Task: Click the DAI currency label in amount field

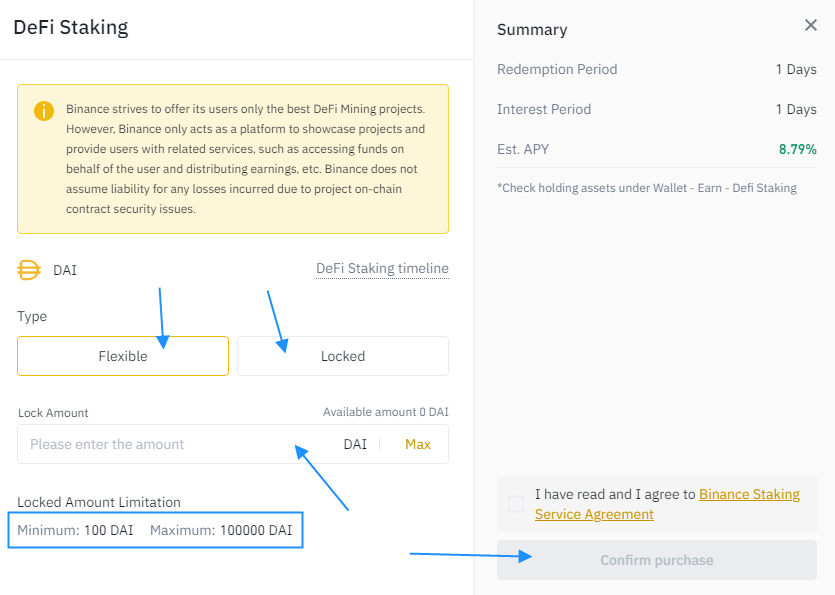Action: pos(355,444)
